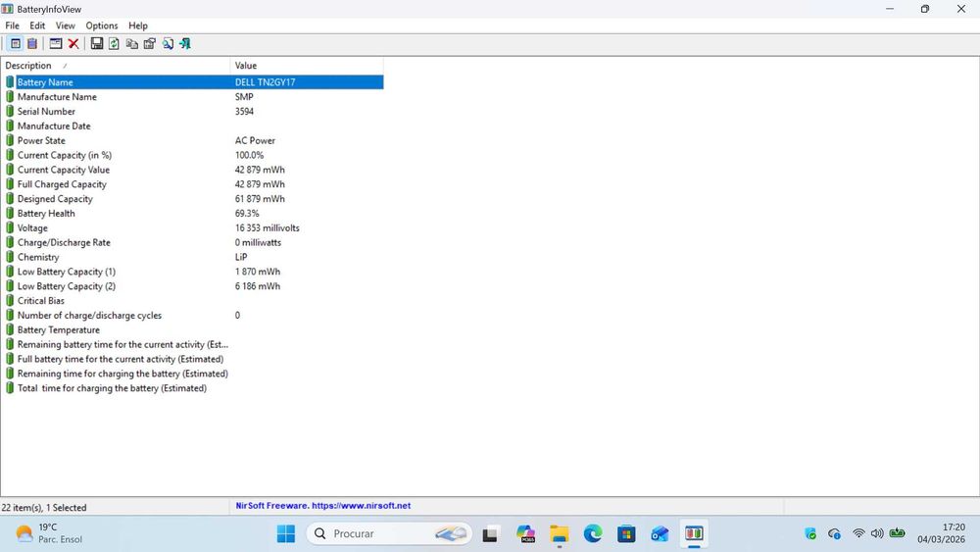
Task: Copy selected items using toolbar icon
Action: pos(132,43)
